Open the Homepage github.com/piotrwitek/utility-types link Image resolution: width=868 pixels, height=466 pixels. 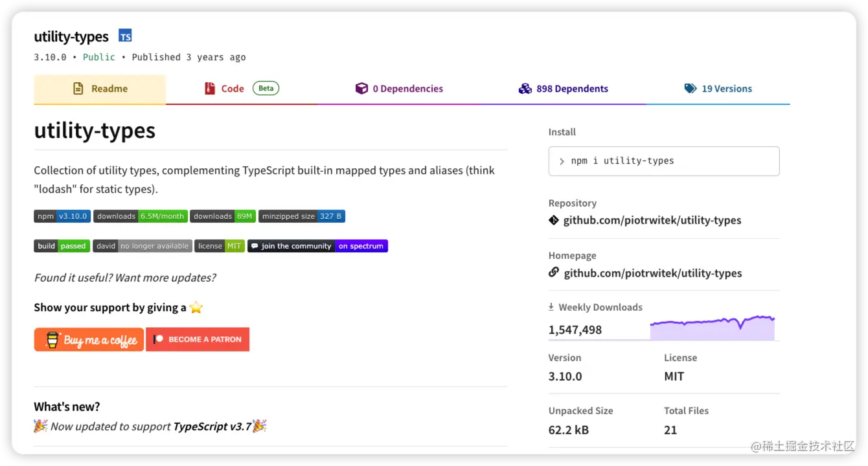point(653,273)
